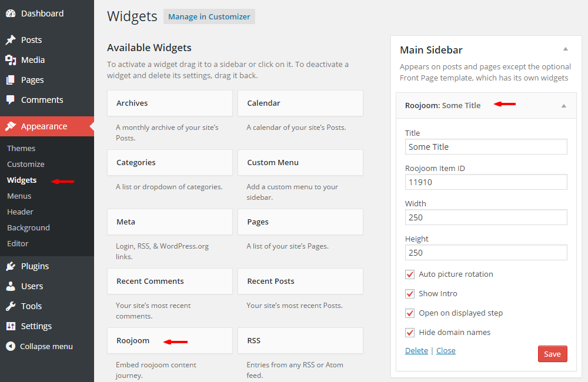Select Customize under Appearance
The width and height of the screenshot is (588, 382).
coord(25,164)
